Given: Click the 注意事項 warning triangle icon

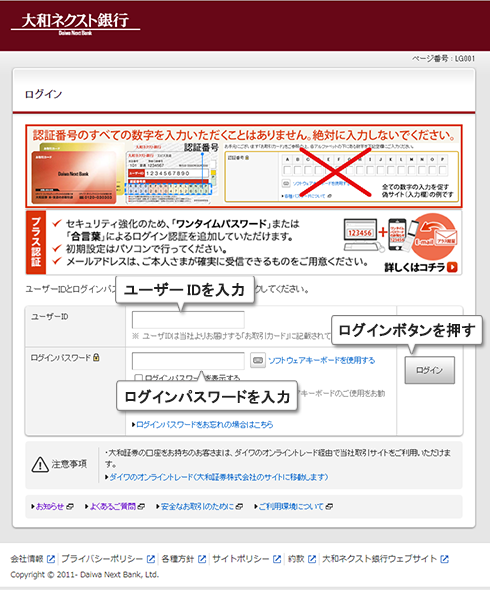Looking at the screenshot, I should tap(40, 464).
